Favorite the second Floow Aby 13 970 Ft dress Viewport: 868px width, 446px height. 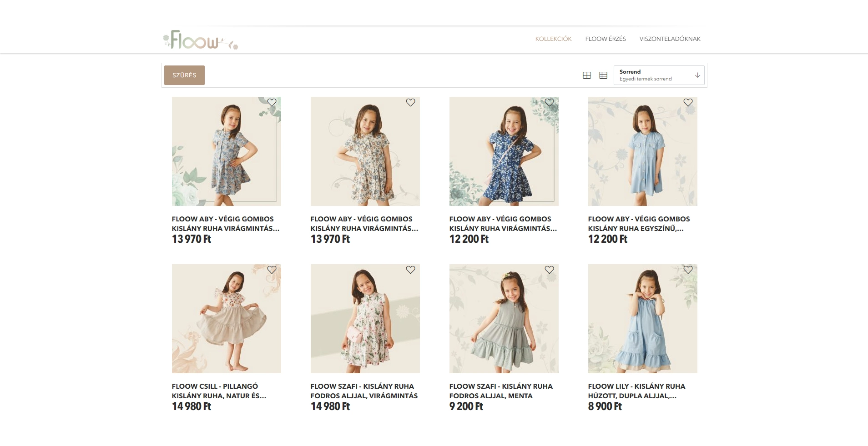tap(410, 103)
